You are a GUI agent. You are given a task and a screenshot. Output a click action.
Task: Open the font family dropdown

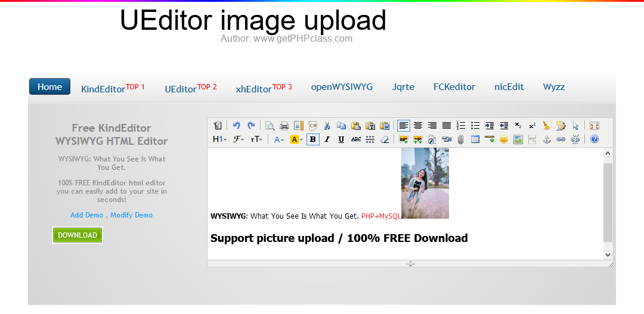coord(239,139)
